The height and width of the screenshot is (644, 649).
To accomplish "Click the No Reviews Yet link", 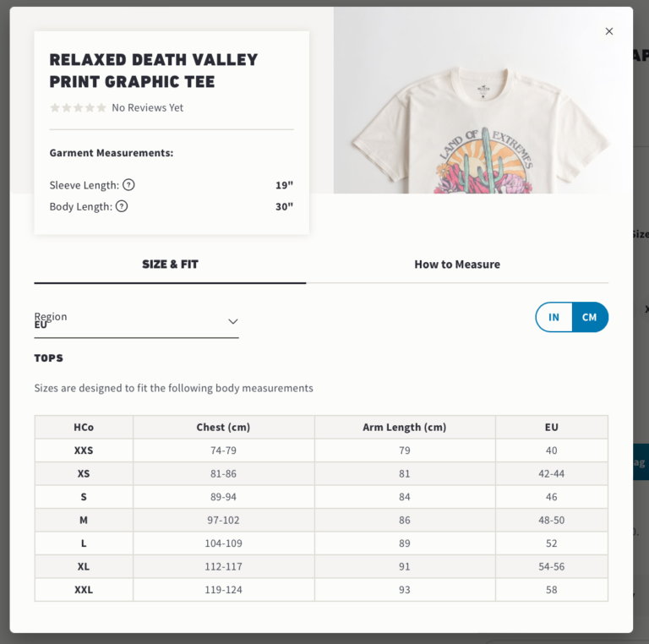I will click(x=148, y=108).
